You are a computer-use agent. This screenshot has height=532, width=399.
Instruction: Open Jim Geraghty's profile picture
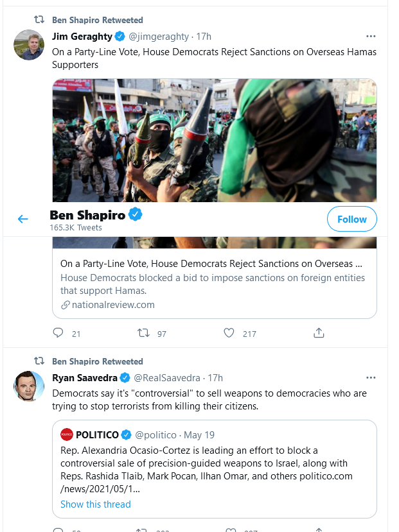pyautogui.click(x=29, y=45)
